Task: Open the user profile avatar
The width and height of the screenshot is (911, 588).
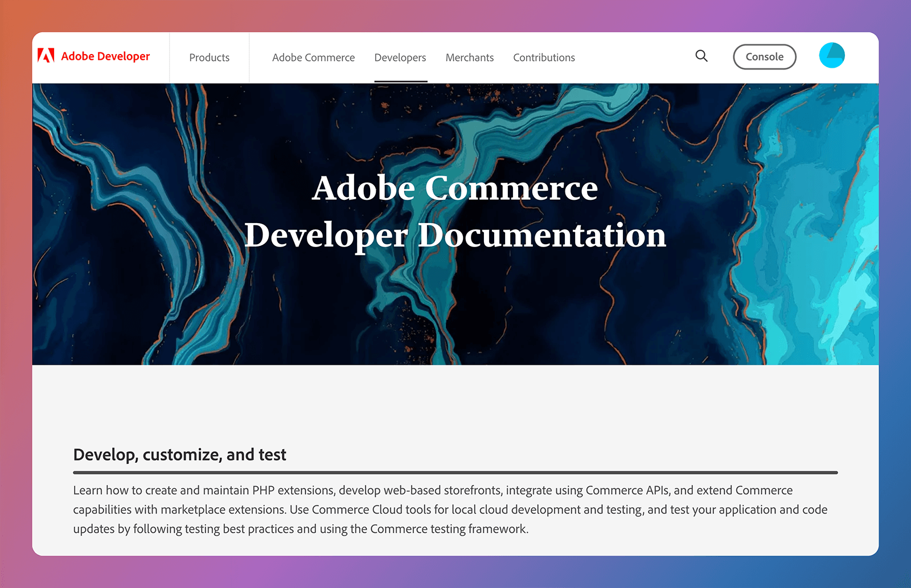Action: (832, 55)
